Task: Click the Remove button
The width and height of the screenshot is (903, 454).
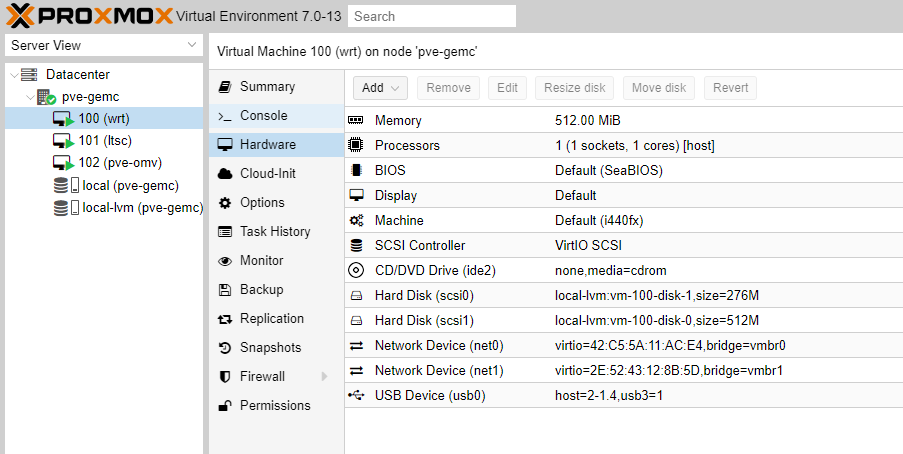Action: (x=448, y=88)
